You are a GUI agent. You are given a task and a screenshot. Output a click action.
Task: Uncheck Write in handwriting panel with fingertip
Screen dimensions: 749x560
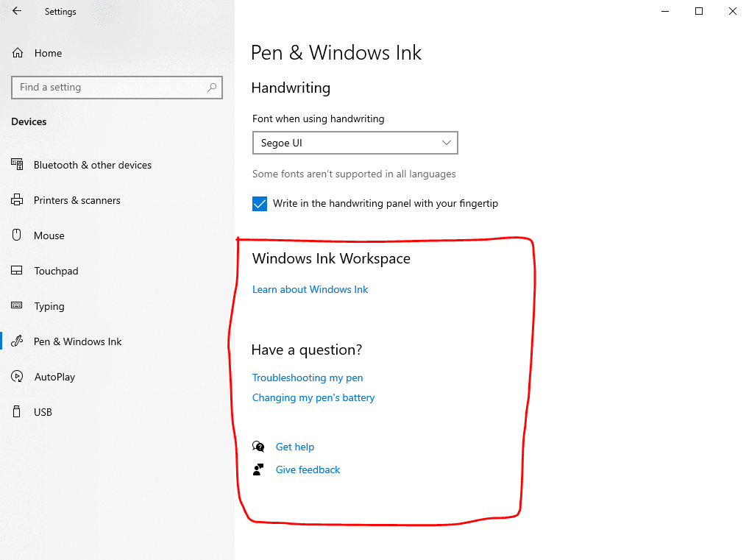[260, 204]
